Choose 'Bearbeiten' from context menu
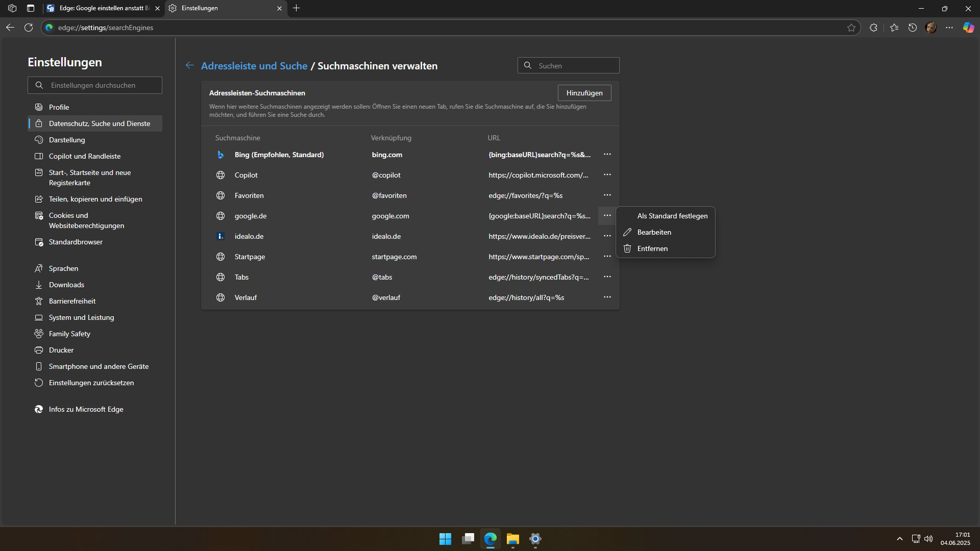This screenshot has width=980, height=551. click(654, 232)
